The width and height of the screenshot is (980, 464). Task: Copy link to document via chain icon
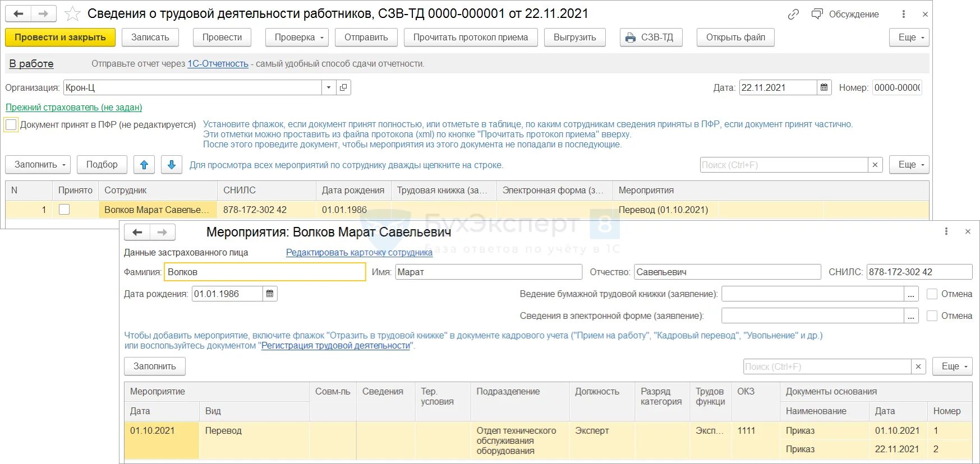point(793,14)
